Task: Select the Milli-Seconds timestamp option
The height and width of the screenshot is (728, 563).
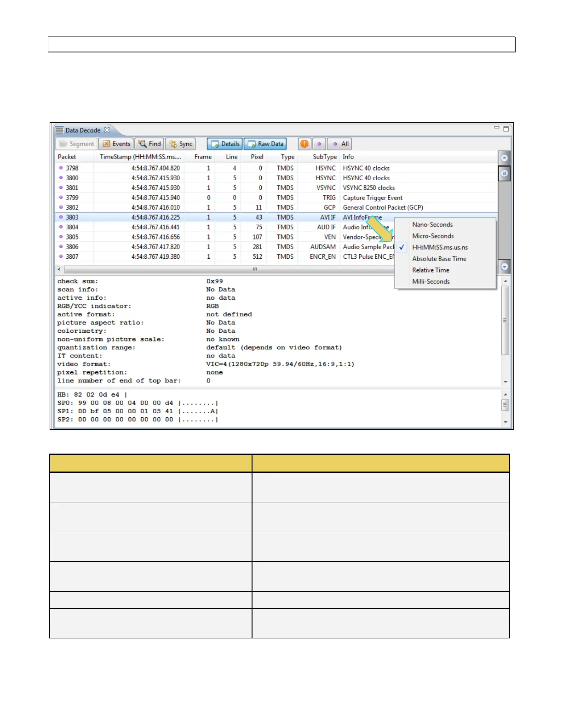Action: click(431, 282)
